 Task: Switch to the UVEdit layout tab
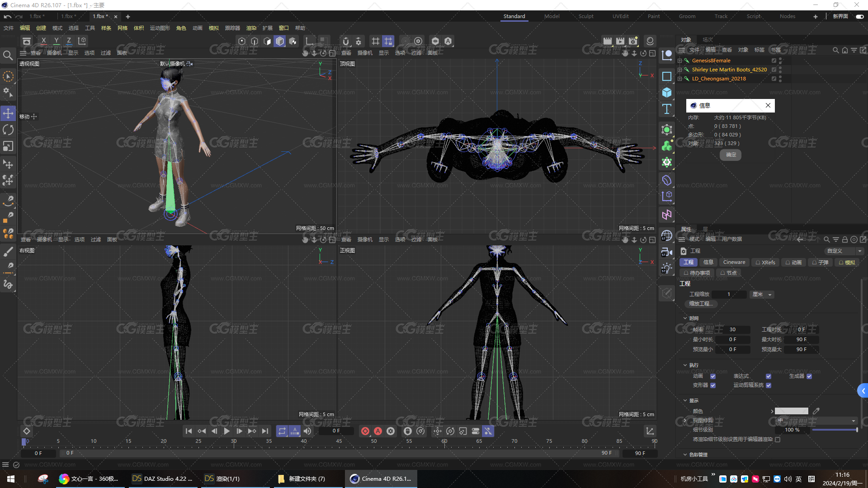620,16
